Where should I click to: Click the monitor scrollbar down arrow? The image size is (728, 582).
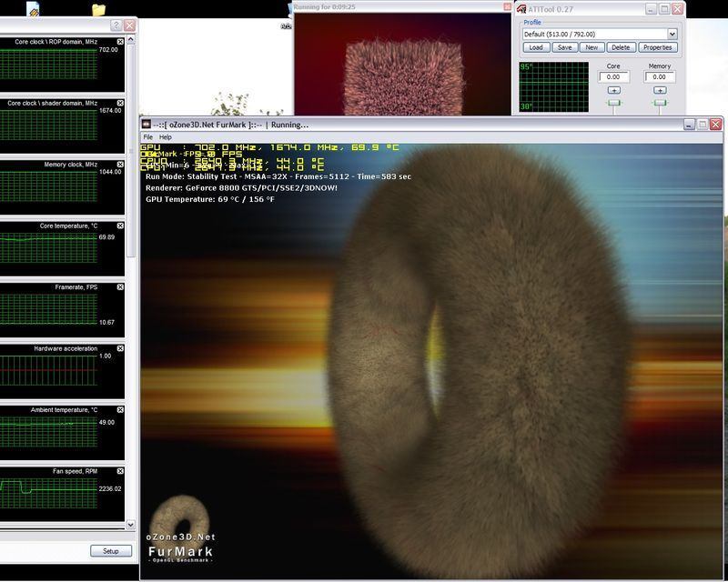tap(130, 525)
